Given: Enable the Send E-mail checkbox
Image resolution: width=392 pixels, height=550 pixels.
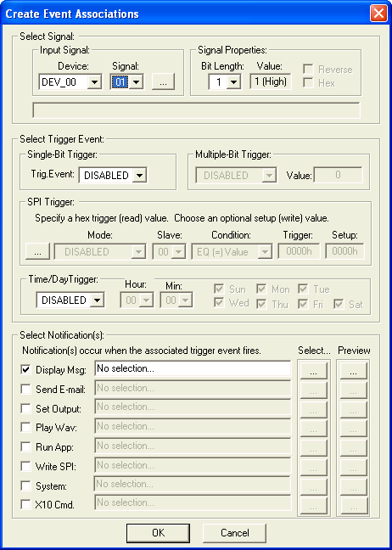Looking at the screenshot, I should click(25, 389).
